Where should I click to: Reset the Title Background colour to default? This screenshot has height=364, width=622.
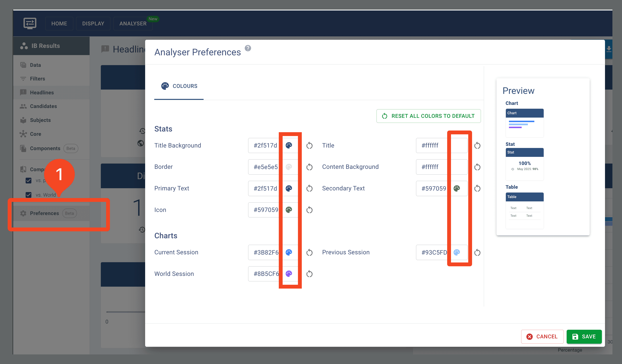309,145
